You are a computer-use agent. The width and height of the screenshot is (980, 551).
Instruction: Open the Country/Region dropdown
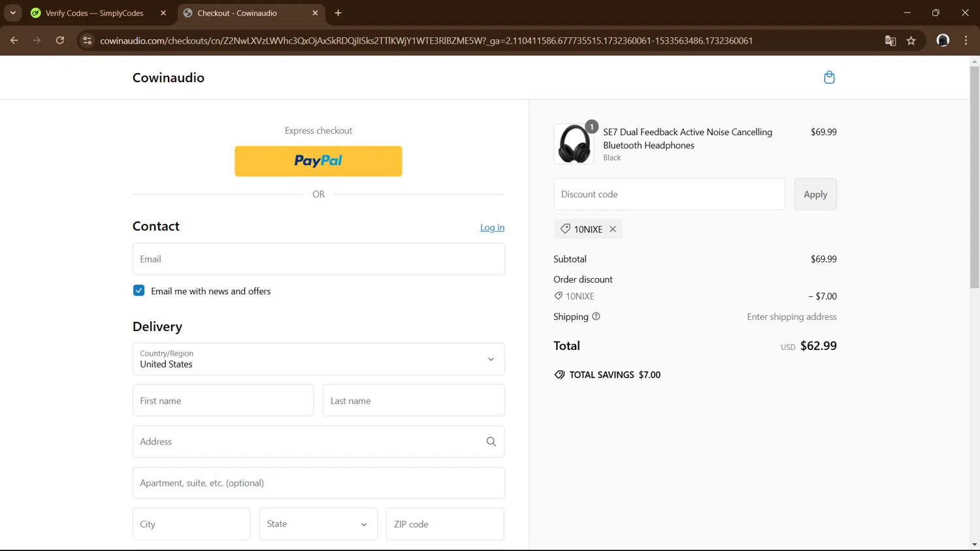[x=318, y=359]
